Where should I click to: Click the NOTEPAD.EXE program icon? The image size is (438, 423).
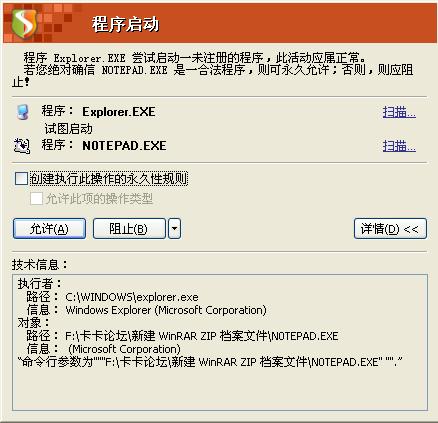[x=22, y=146]
